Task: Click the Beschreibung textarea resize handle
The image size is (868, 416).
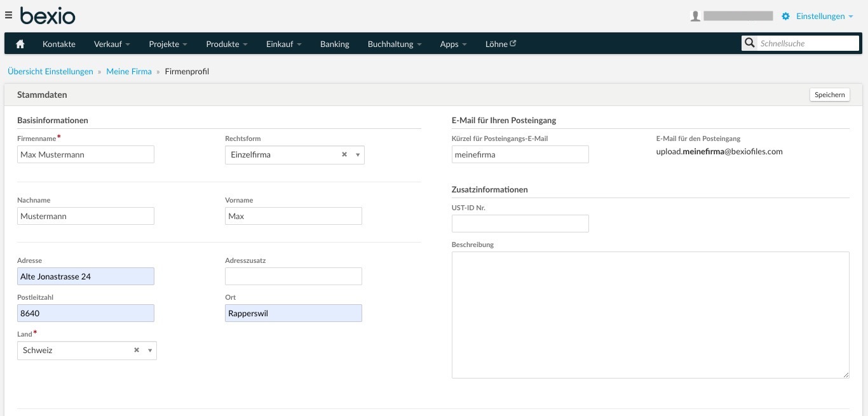Action: pos(846,375)
